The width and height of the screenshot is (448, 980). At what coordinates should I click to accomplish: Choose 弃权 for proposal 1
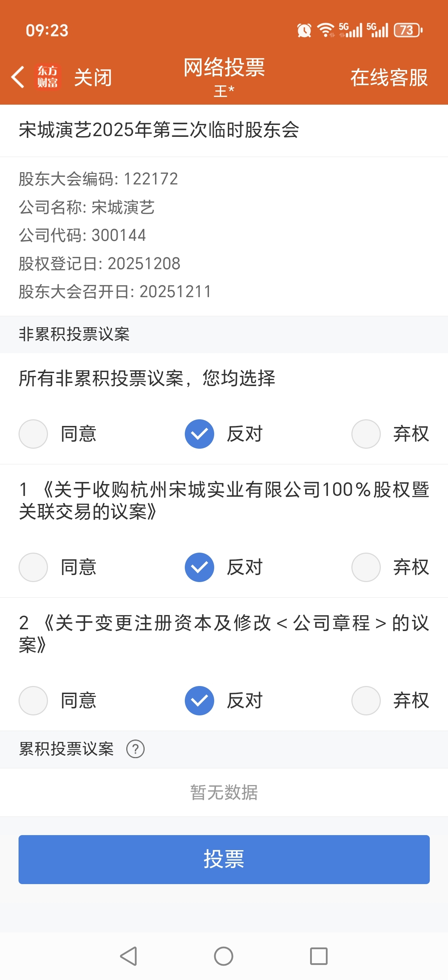[366, 567]
